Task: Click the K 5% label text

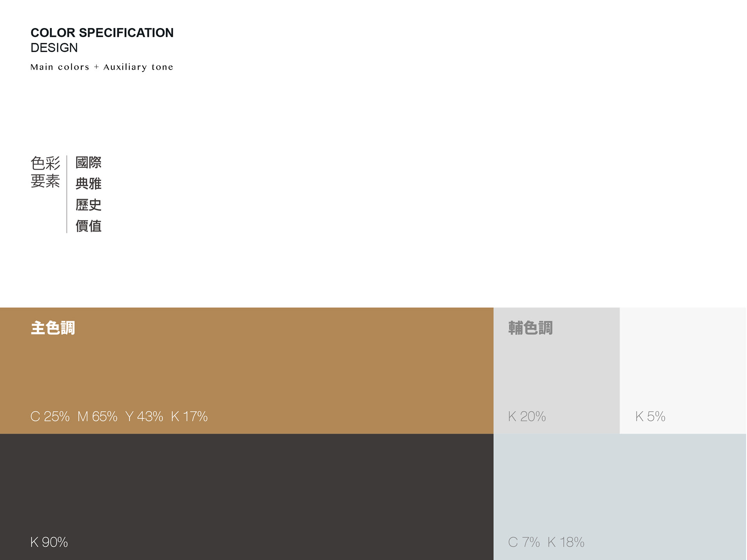Action: tap(650, 416)
